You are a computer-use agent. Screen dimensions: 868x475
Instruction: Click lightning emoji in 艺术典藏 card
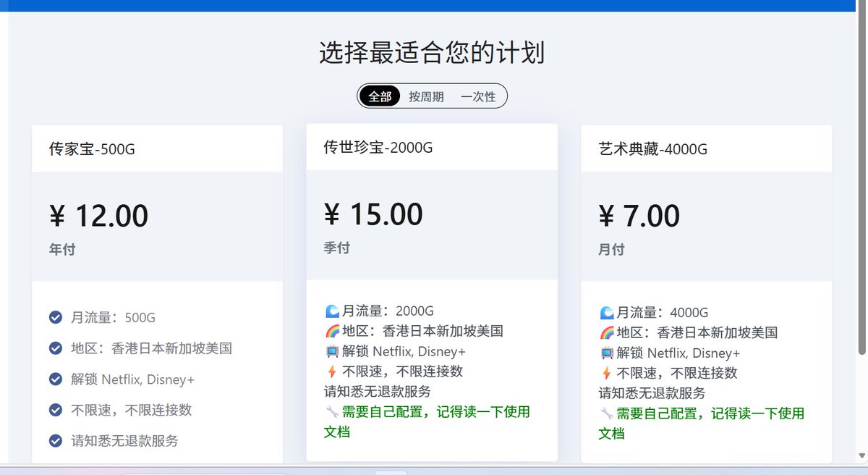pyautogui.click(x=607, y=374)
